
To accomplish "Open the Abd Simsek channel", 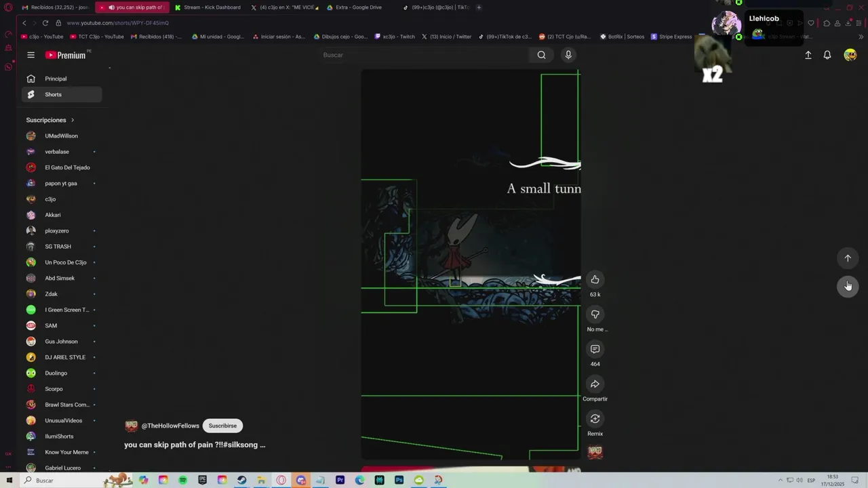I will coord(62,278).
